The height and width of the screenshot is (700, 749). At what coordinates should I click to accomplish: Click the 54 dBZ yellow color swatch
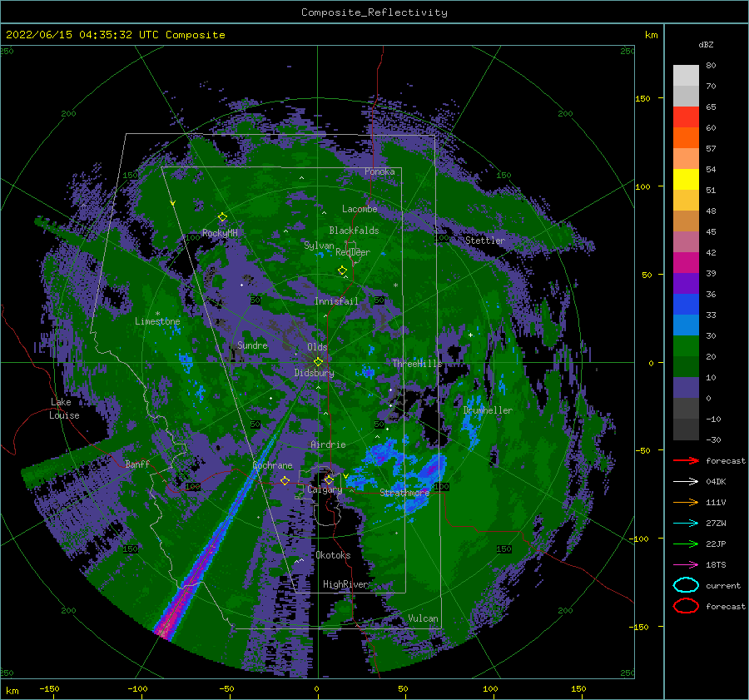[x=686, y=180]
